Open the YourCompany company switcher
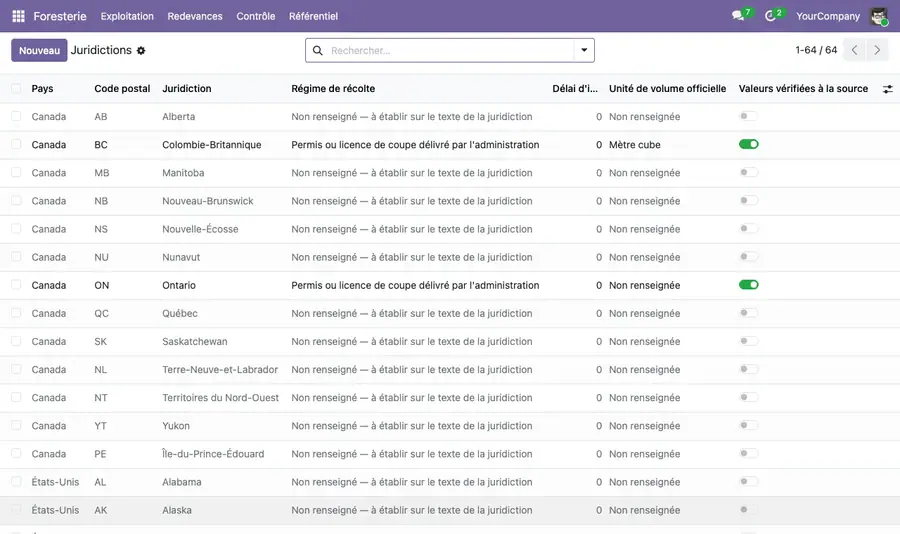Screen dimensions: 900x534 (828, 16)
